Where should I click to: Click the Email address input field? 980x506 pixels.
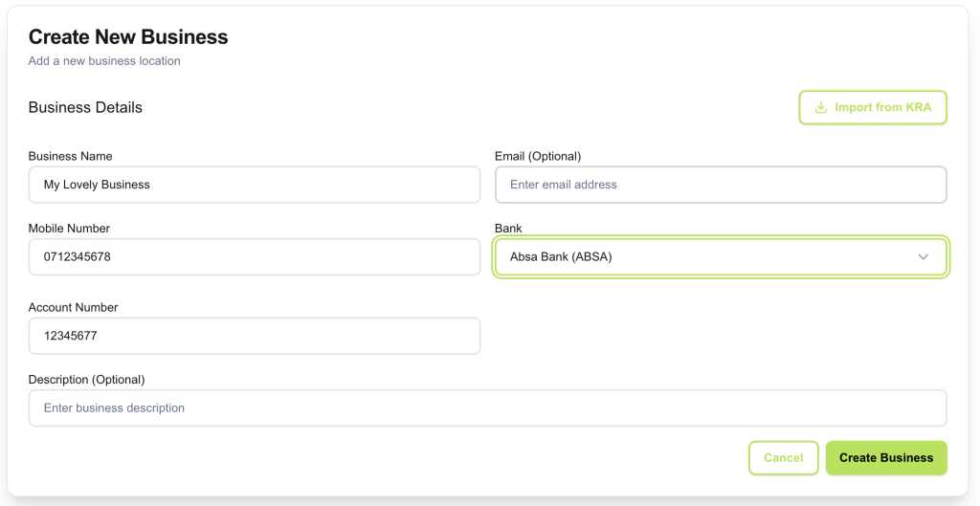(x=721, y=185)
